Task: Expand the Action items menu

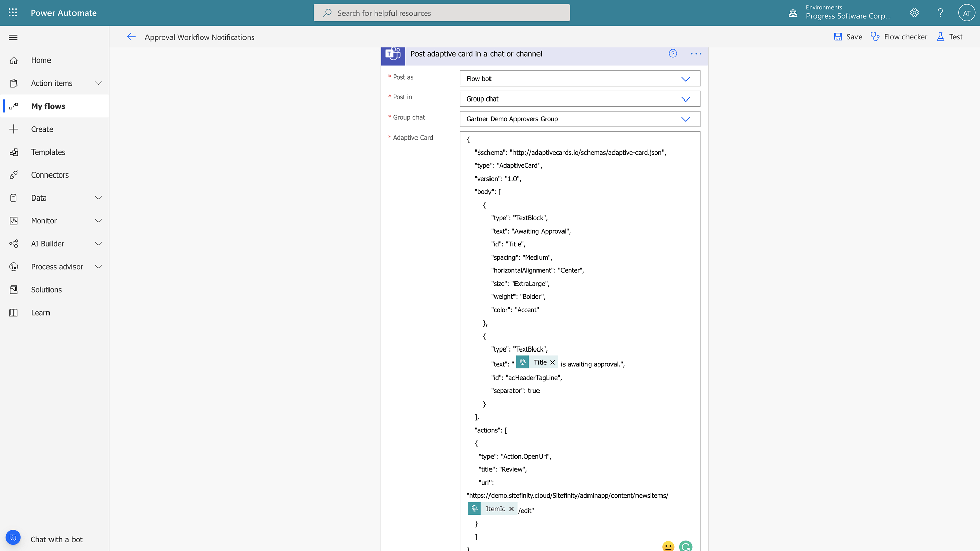Action: (98, 83)
